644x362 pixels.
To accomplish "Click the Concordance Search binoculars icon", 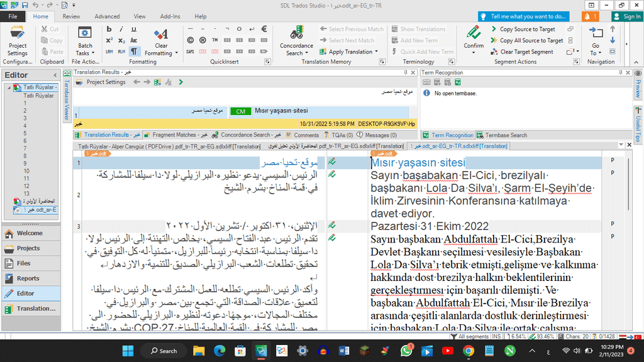I will pyautogui.click(x=296, y=34).
